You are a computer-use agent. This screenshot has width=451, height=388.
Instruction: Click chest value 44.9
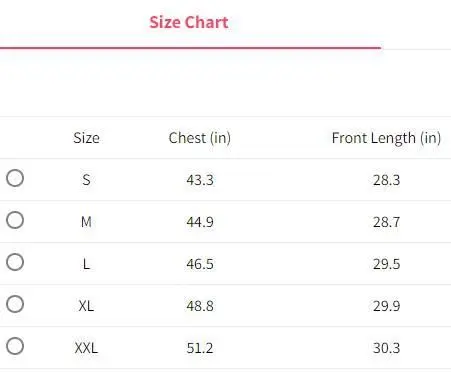coord(200,222)
